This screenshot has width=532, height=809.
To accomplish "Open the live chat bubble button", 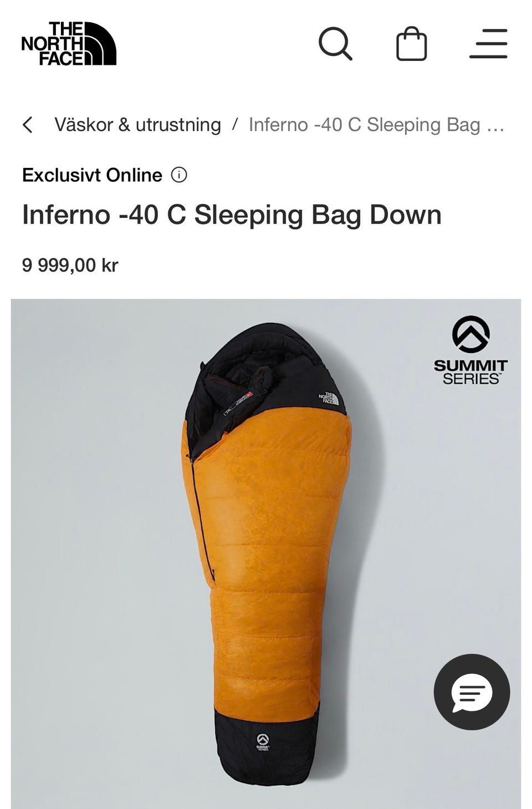I will [472, 692].
